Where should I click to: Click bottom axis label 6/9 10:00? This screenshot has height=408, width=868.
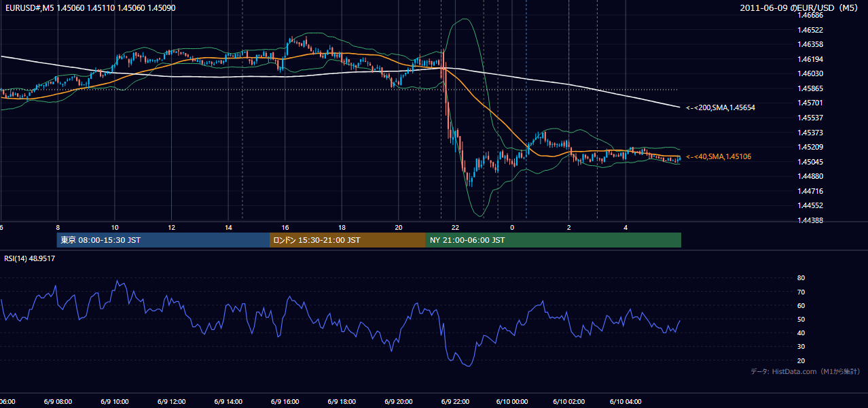tap(115, 402)
